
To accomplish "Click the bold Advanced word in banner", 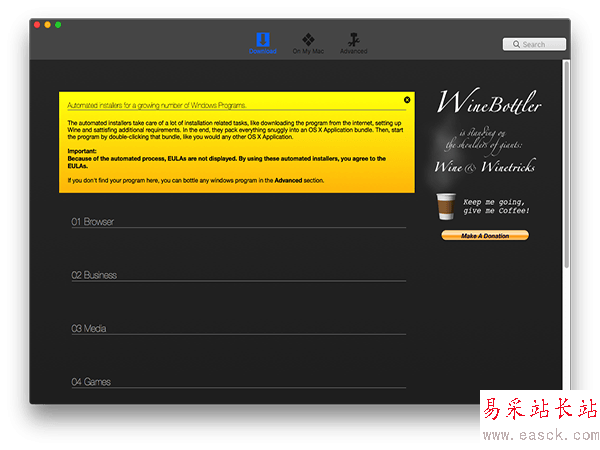I will tap(288, 180).
